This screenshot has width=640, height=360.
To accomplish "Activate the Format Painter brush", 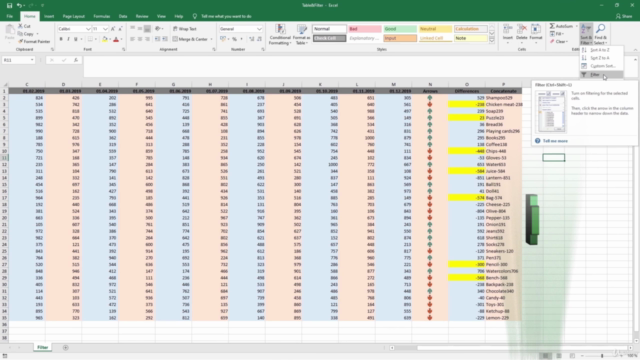I will pos(34,41).
